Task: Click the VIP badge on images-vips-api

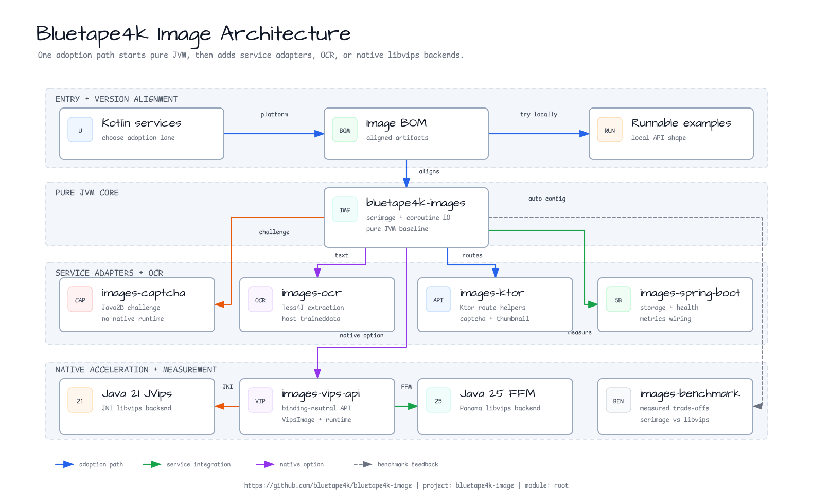Action: click(260, 400)
